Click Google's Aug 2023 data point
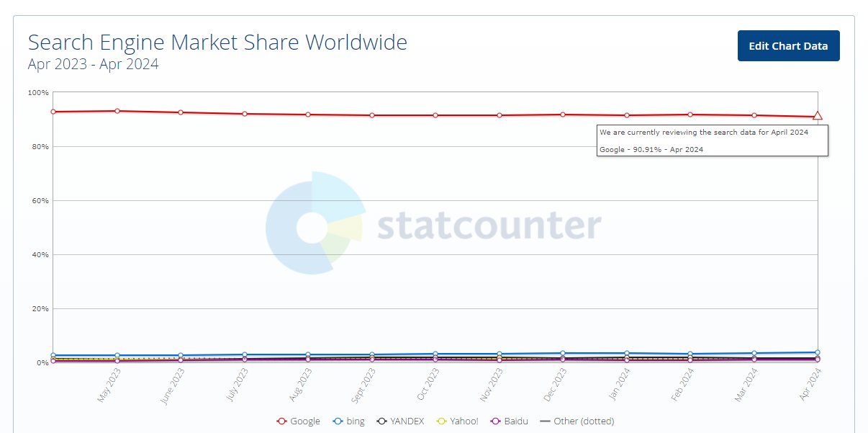 pyautogui.click(x=308, y=115)
